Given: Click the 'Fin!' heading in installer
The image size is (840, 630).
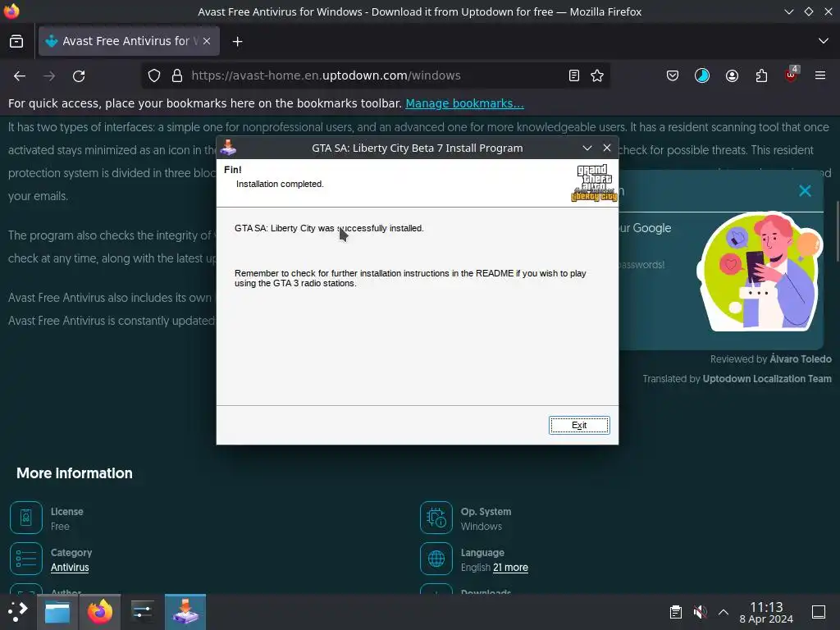Looking at the screenshot, I should click(x=232, y=170).
